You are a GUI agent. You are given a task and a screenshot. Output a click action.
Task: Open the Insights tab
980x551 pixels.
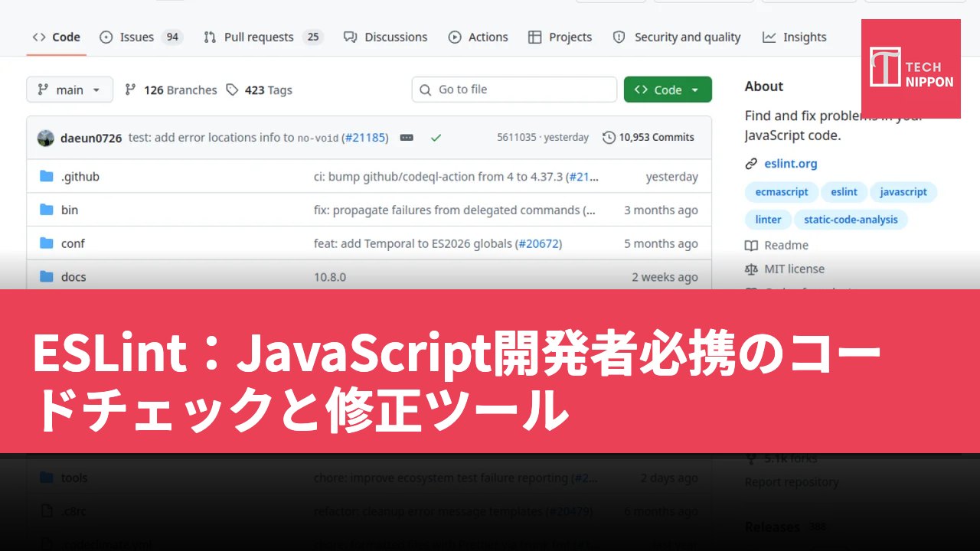[x=794, y=37]
